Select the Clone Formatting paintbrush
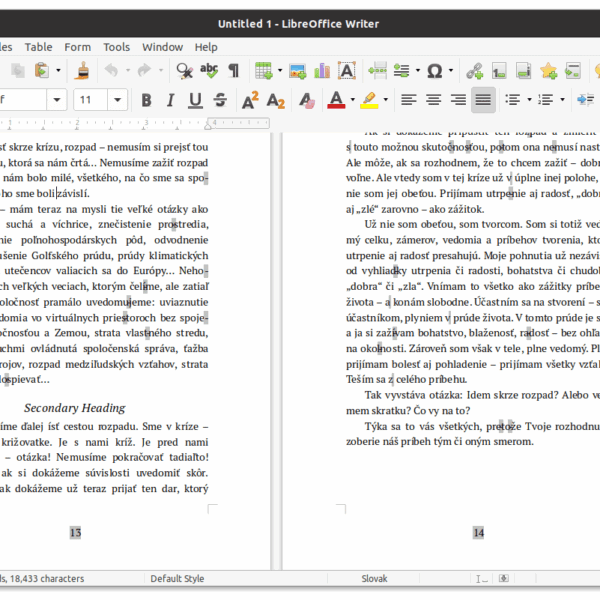Viewport: 600px width, 600px height. [x=82, y=71]
